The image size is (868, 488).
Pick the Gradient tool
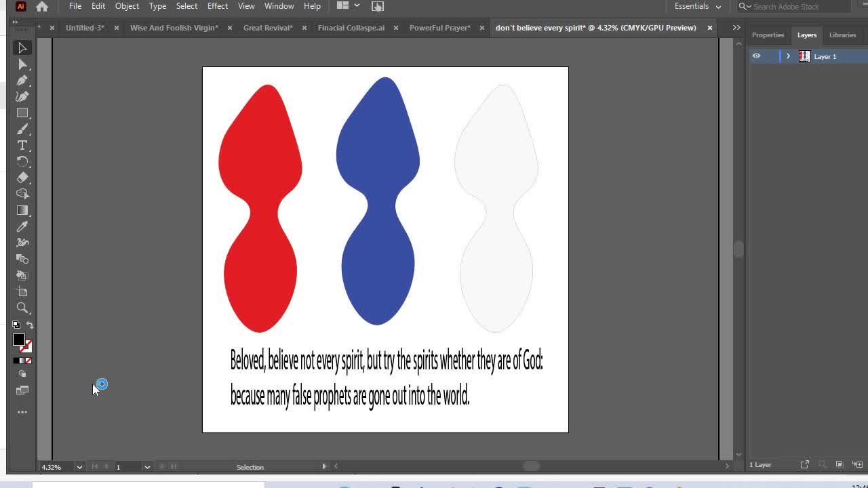[x=22, y=210]
